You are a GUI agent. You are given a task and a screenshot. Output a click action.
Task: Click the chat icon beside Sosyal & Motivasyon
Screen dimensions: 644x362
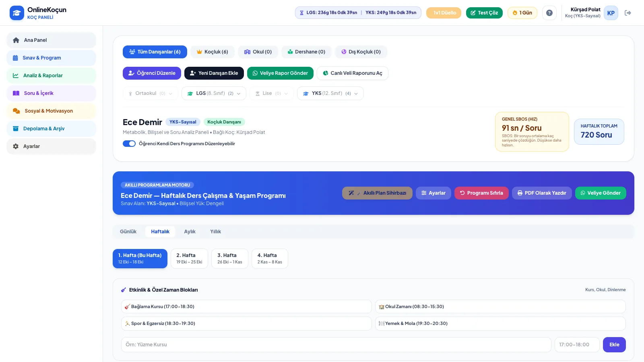[17, 111]
